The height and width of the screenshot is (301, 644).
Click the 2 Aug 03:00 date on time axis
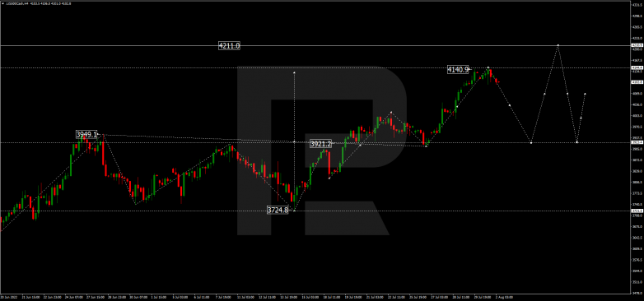point(504,297)
